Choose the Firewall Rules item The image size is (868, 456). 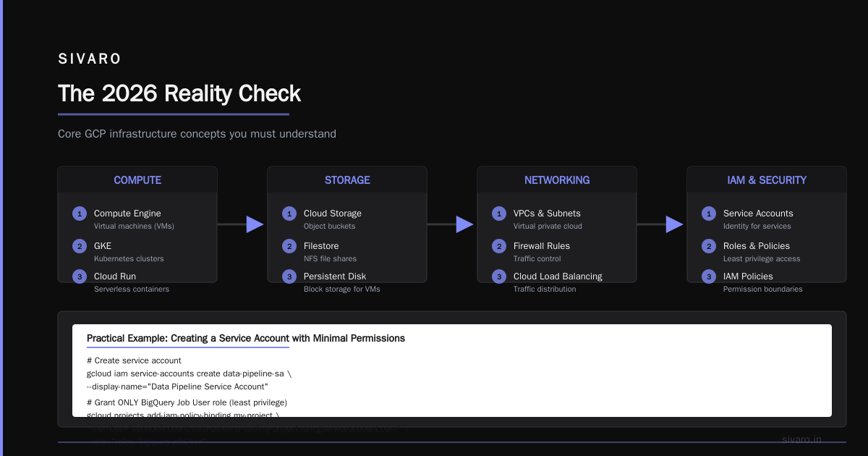point(542,246)
